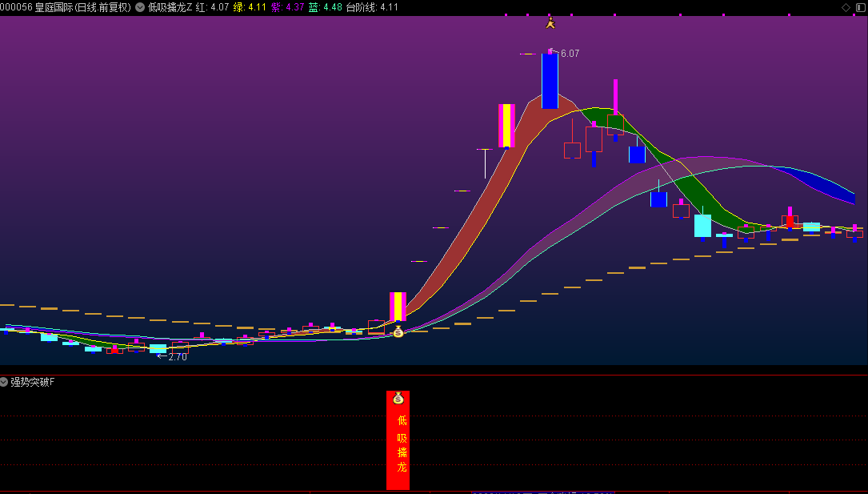Image resolution: width=868 pixels, height=494 pixels.
Task: Select the red 低吸擒龙 signal bar
Action: pos(398,440)
